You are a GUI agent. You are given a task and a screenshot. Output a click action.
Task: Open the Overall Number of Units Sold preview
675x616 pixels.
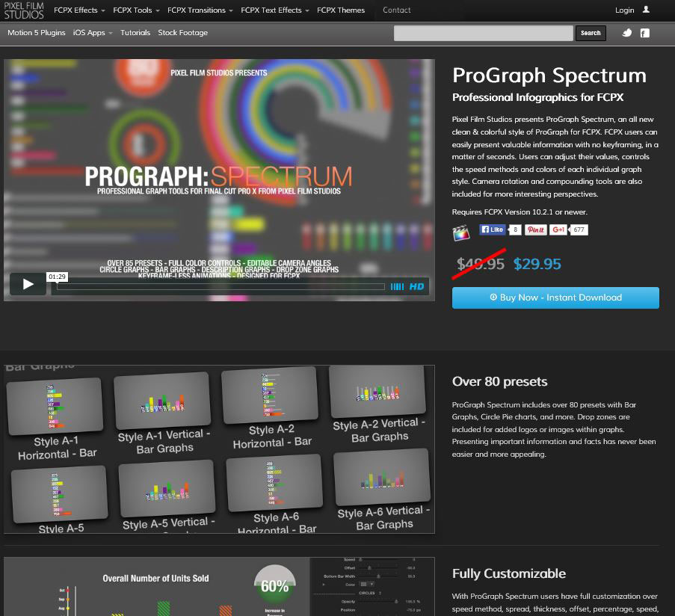(x=219, y=586)
